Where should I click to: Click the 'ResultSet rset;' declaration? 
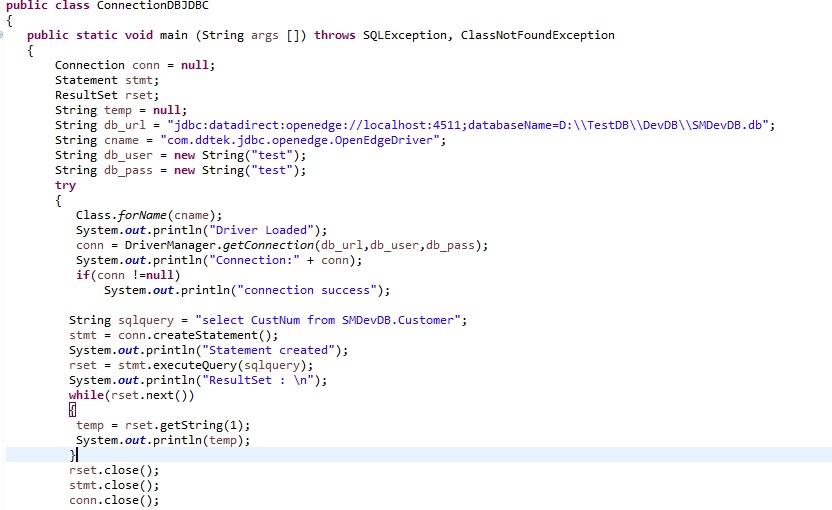107,95
